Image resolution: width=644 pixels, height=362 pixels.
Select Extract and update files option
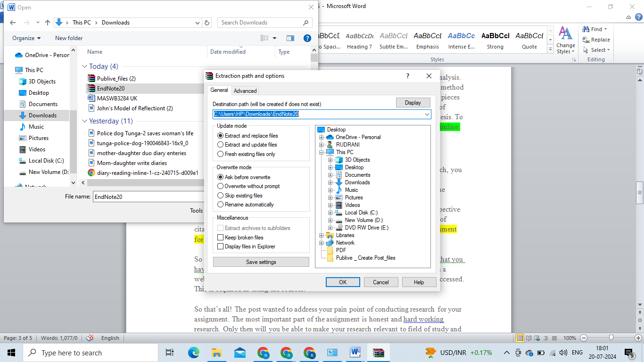(x=220, y=145)
